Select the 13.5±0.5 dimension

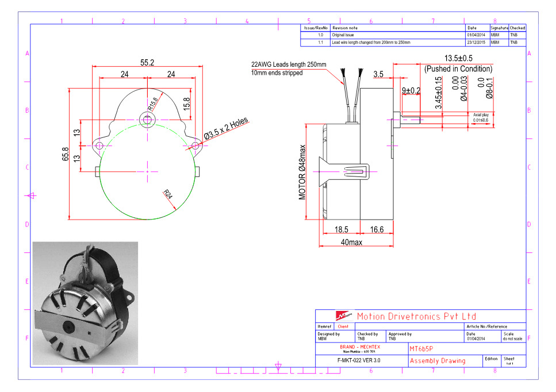click(458, 58)
